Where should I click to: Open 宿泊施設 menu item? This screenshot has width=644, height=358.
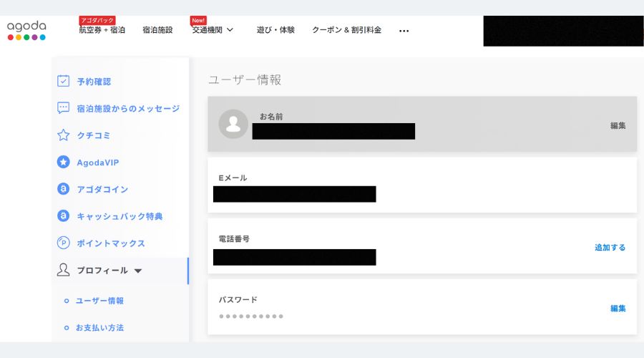(x=157, y=29)
